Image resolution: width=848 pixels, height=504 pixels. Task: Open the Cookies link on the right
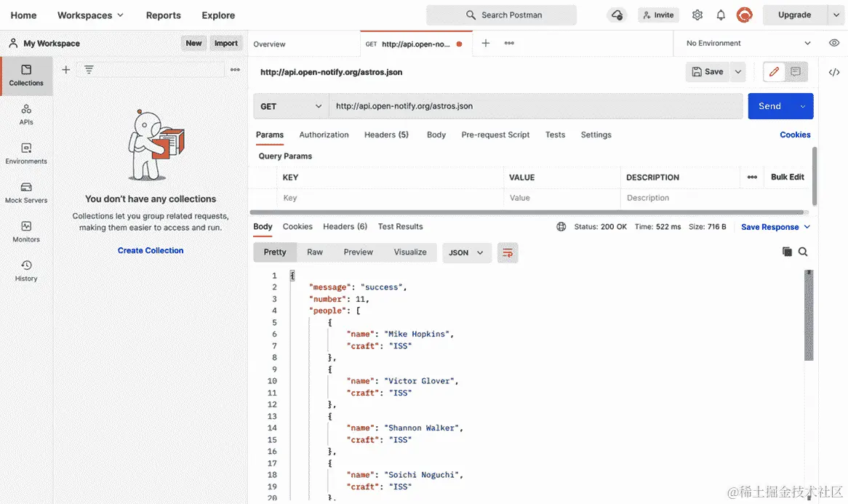pyautogui.click(x=795, y=135)
